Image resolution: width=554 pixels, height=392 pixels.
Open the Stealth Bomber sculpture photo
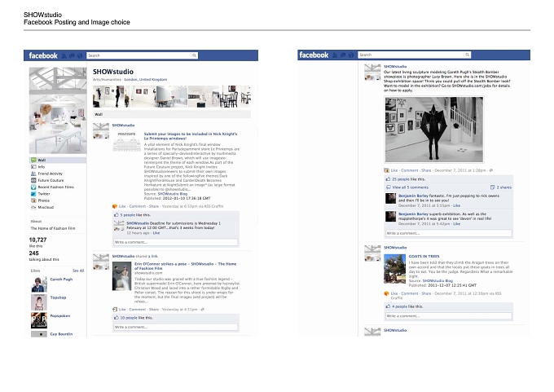[x=434, y=130]
